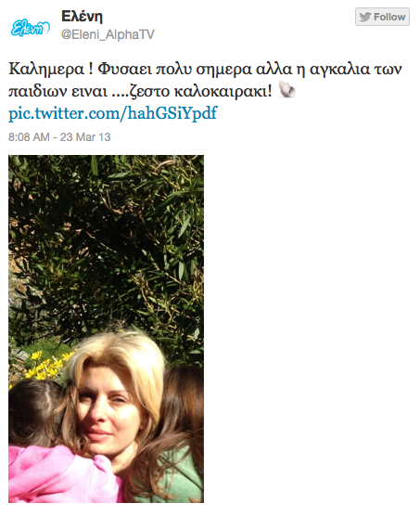
Task: Open the tweet timestamp 8:08 AM
Action: 29,137
